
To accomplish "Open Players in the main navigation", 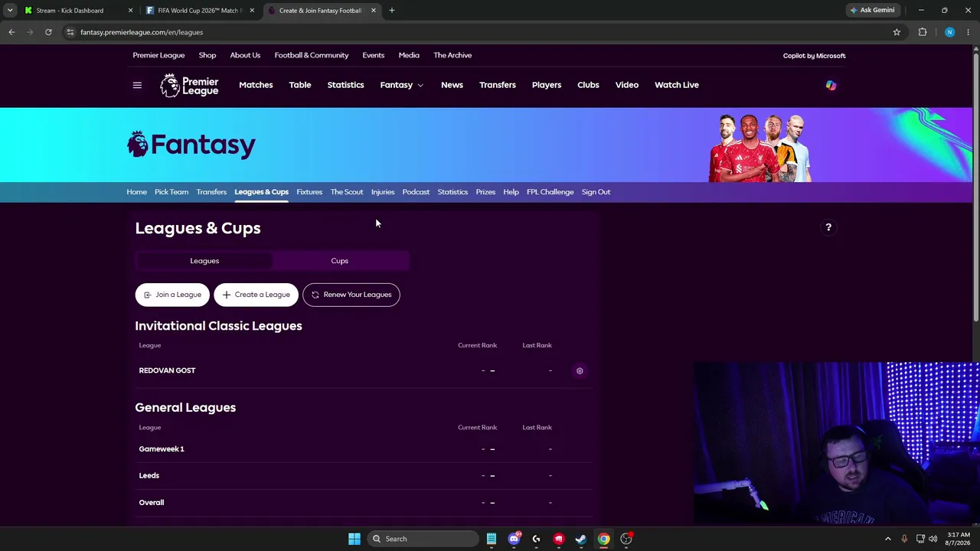I will click(x=547, y=85).
